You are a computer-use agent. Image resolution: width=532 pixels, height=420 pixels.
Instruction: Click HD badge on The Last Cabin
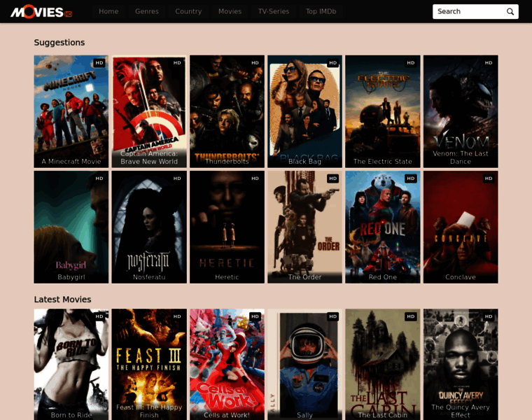click(x=410, y=316)
